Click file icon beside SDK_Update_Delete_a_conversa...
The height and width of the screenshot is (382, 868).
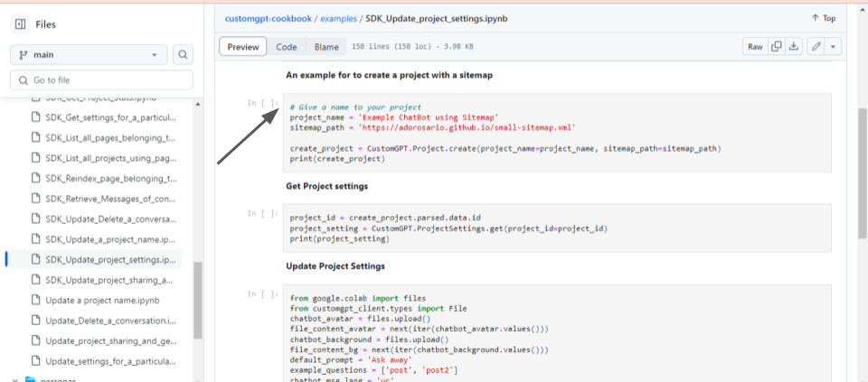pos(36,219)
